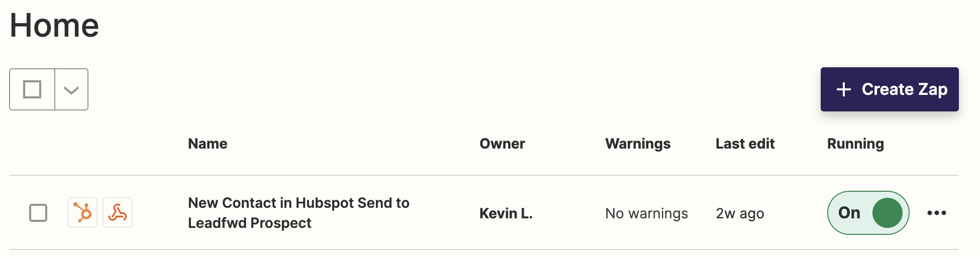Click the 2w ago last edit time
Screen dimensions: 980x257
tap(740, 214)
